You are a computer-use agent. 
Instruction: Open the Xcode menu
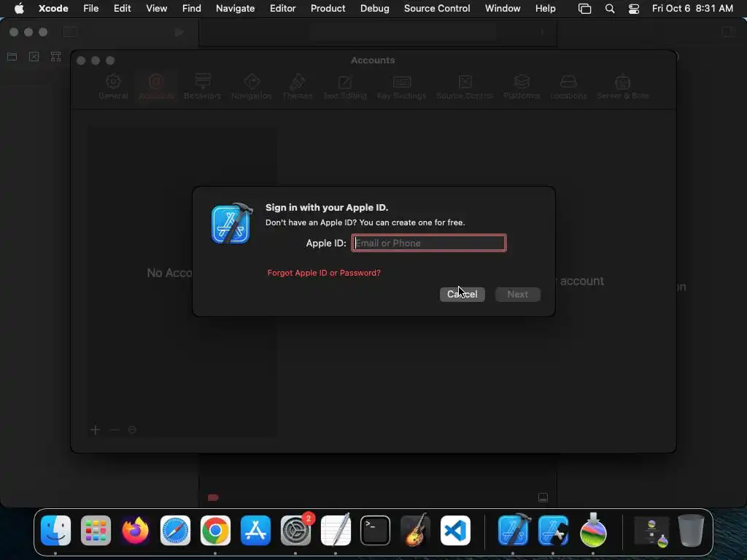coord(53,8)
